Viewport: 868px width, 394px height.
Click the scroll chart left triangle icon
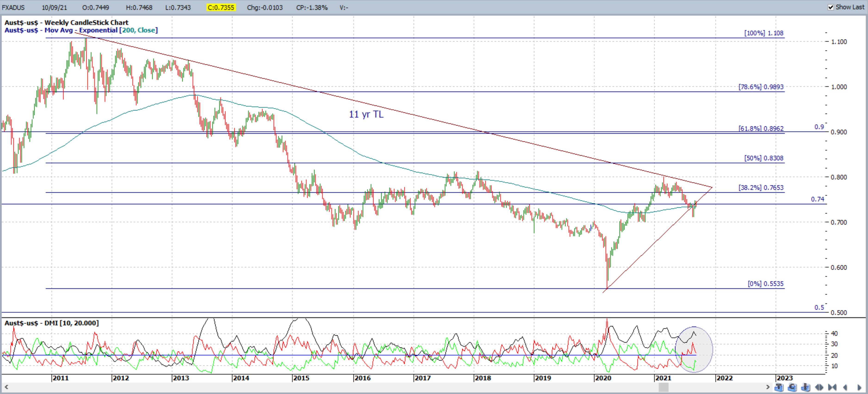click(845, 387)
